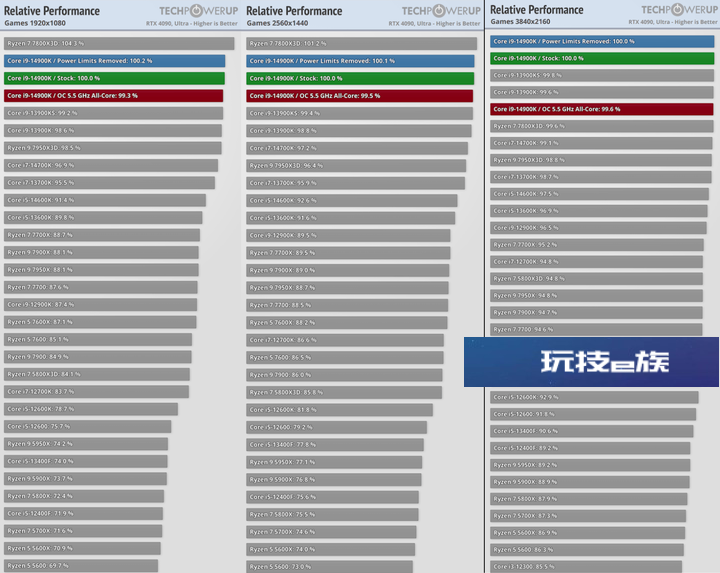Click the 'Ryzen 7 5800X: 87.9 %' bar
The image size is (720, 573).
coord(589,500)
